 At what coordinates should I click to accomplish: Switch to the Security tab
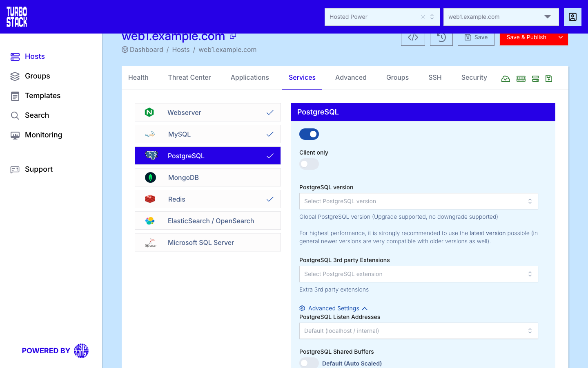coord(474,78)
